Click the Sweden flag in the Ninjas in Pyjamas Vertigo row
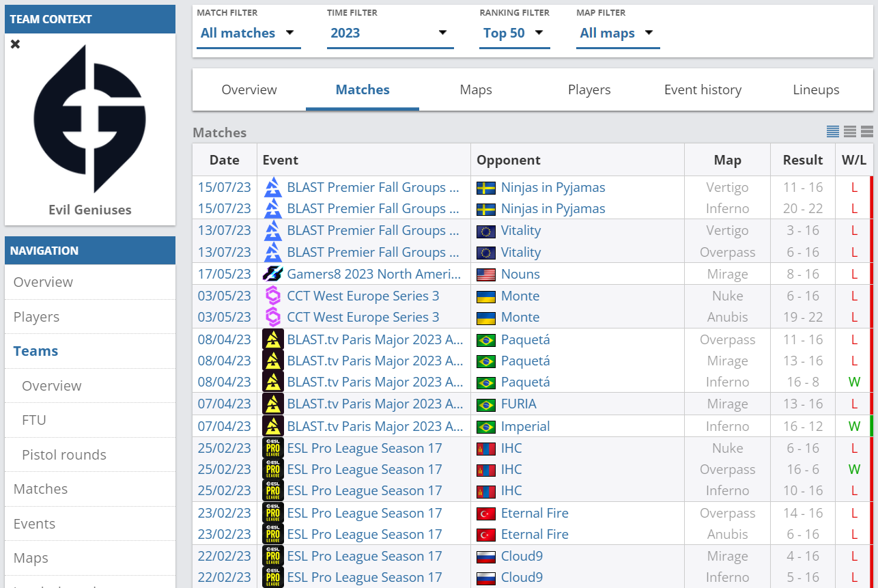The height and width of the screenshot is (588, 878). pos(486,188)
